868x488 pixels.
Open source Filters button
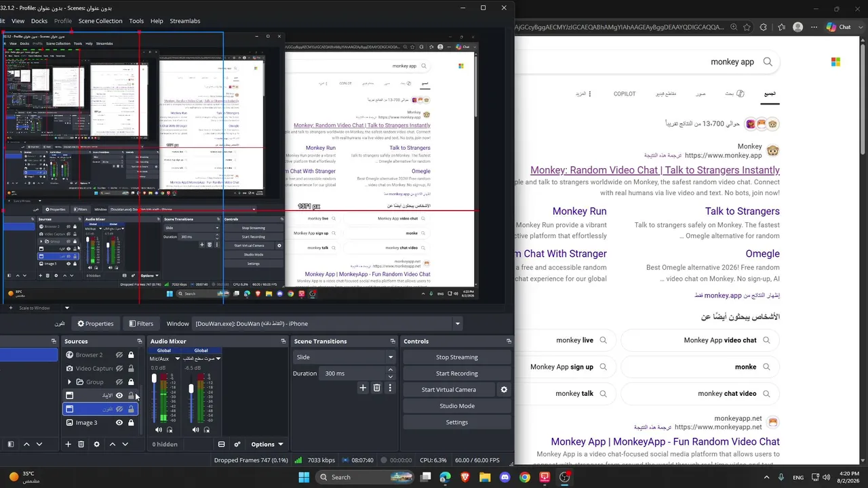pos(141,323)
